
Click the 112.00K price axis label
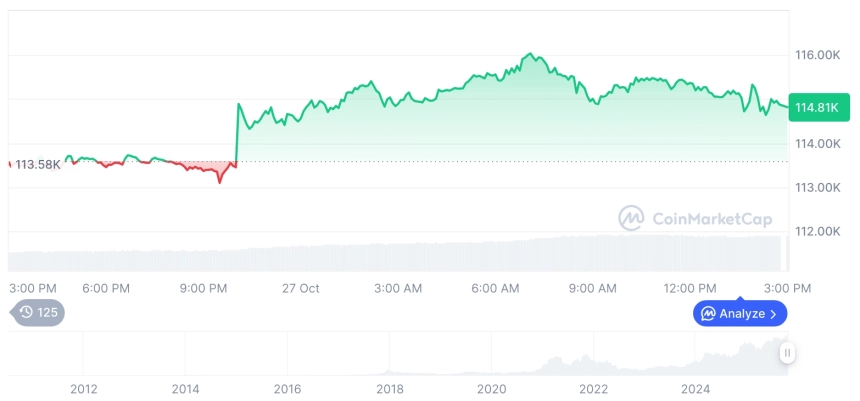coord(815,231)
